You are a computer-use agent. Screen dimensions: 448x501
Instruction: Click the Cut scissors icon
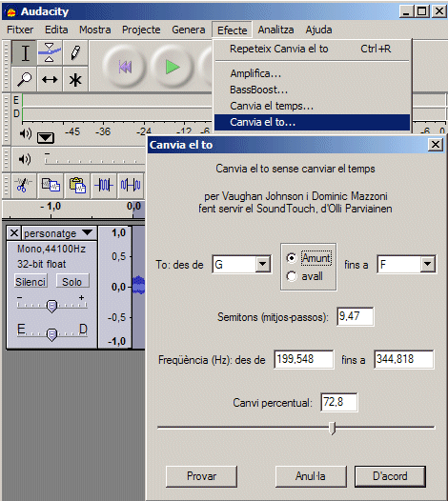tap(23, 185)
